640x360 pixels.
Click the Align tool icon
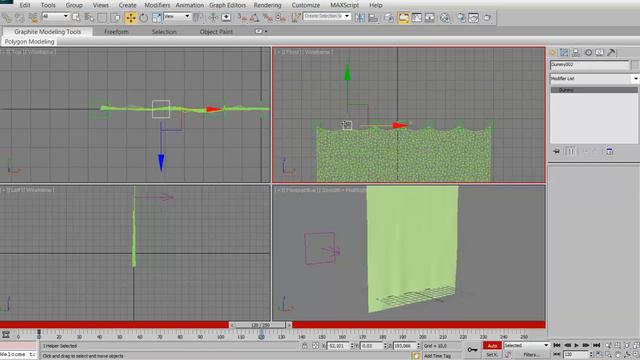pyautogui.click(x=373, y=18)
